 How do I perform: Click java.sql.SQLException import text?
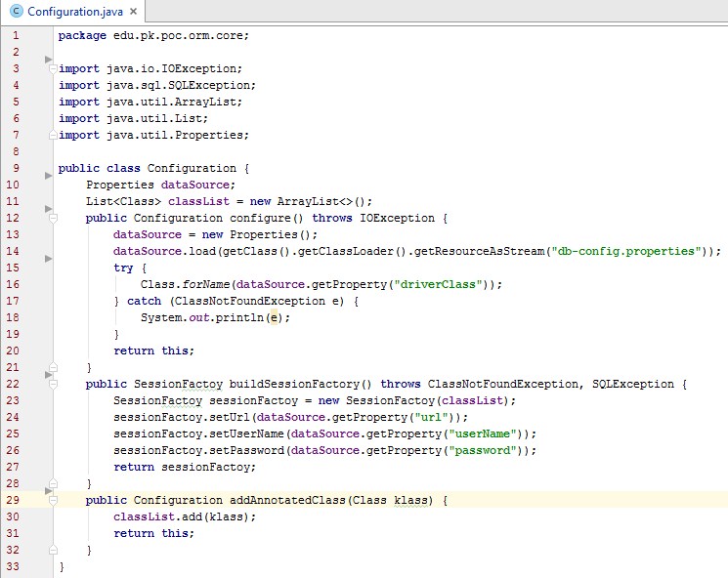[x=178, y=85]
